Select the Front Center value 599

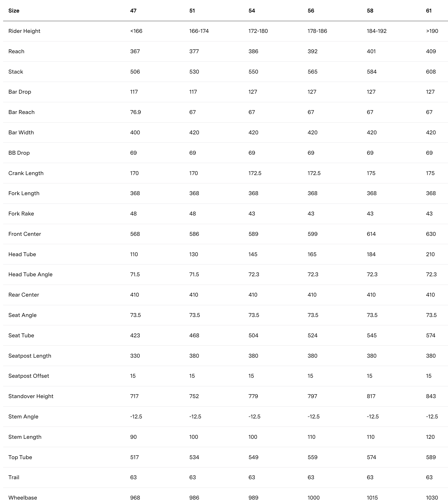click(x=313, y=234)
